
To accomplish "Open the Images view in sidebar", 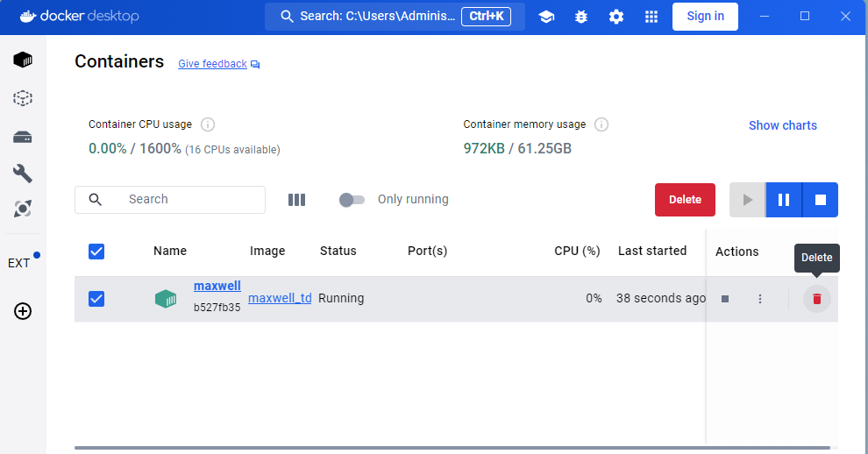I will coord(23,98).
